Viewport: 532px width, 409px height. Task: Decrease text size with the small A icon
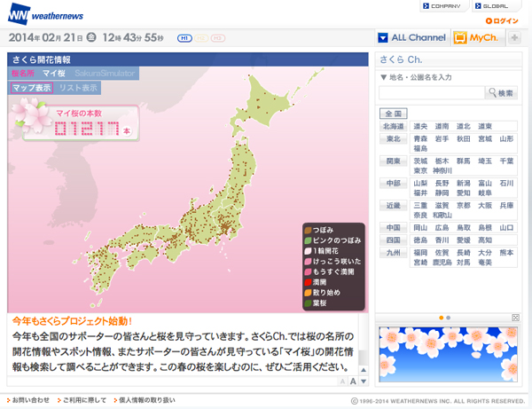(x=342, y=382)
